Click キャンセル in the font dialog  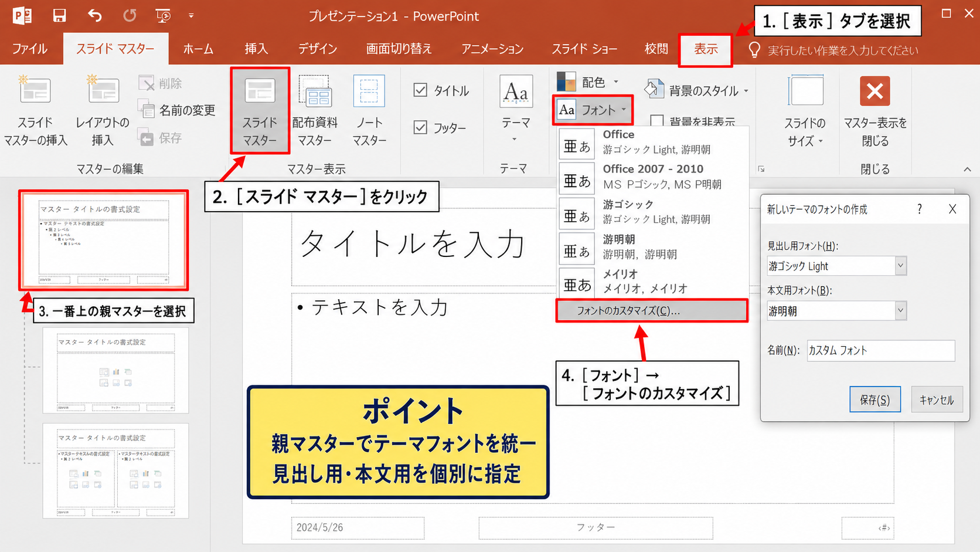[x=937, y=399]
